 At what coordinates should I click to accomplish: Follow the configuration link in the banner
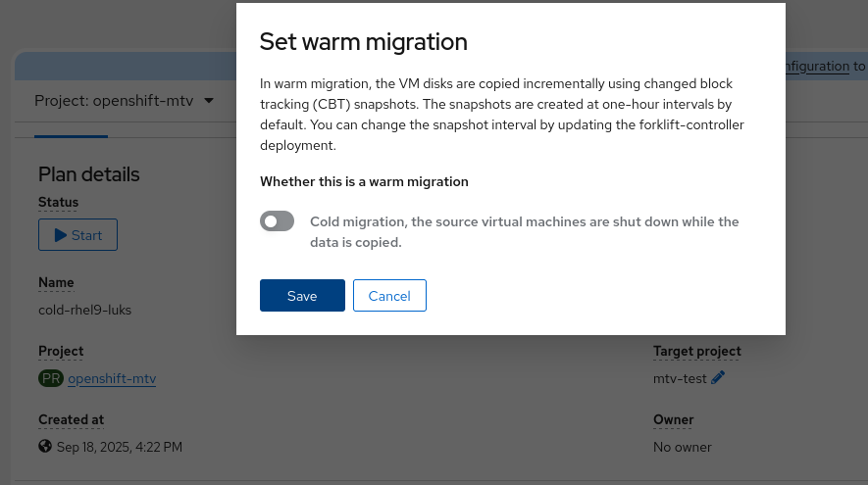(817, 67)
